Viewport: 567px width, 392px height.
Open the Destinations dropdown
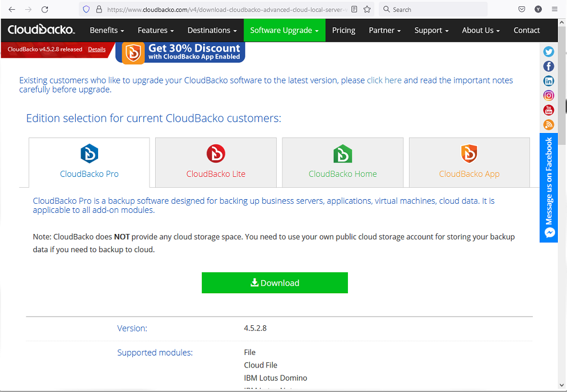coord(212,30)
